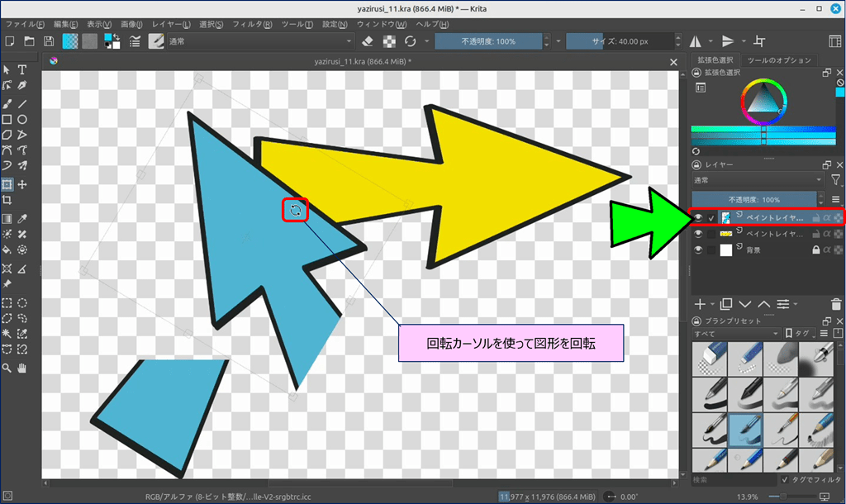Select the Ellipse tool in the toolbox
Screen dimensions: 846x504
click(x=22, y=120)
